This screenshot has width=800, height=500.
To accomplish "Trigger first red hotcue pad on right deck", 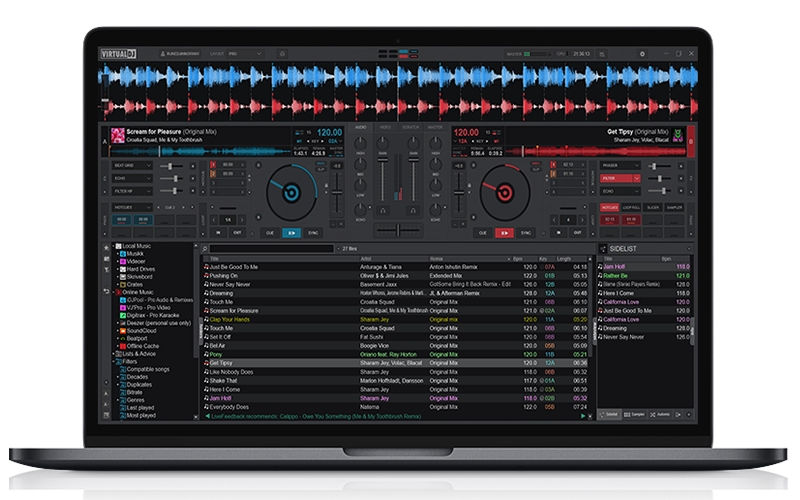I will (x=610, y=220).
